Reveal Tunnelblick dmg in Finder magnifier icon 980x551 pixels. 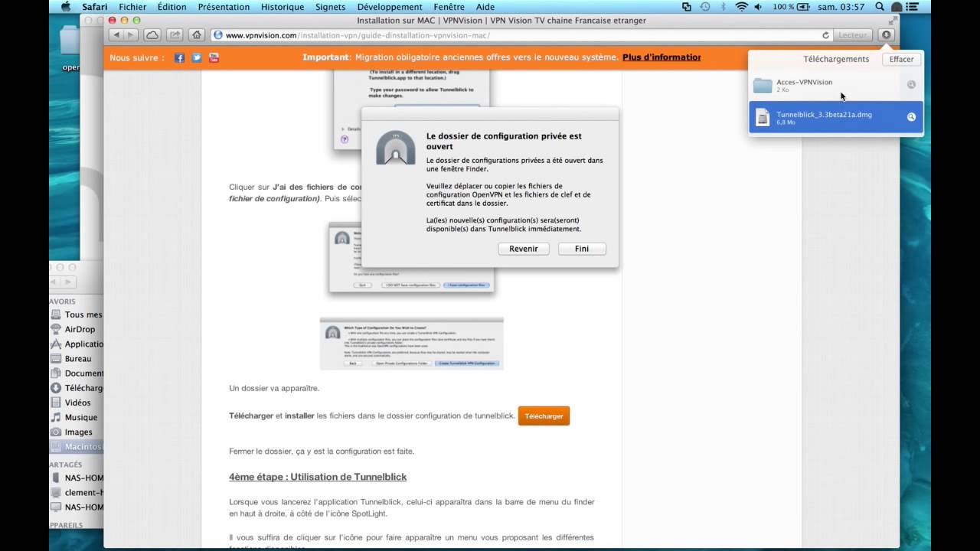911,117
